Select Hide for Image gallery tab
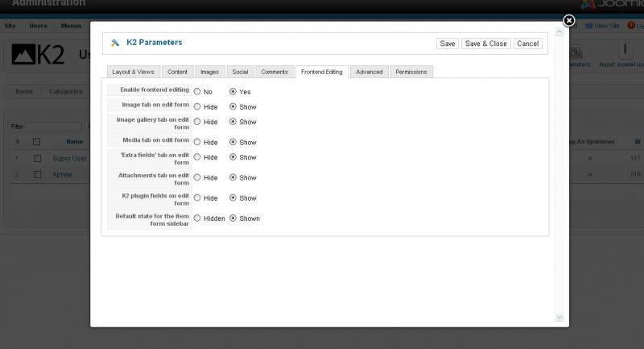Screen dimensions: 644x349 point(197,122)
